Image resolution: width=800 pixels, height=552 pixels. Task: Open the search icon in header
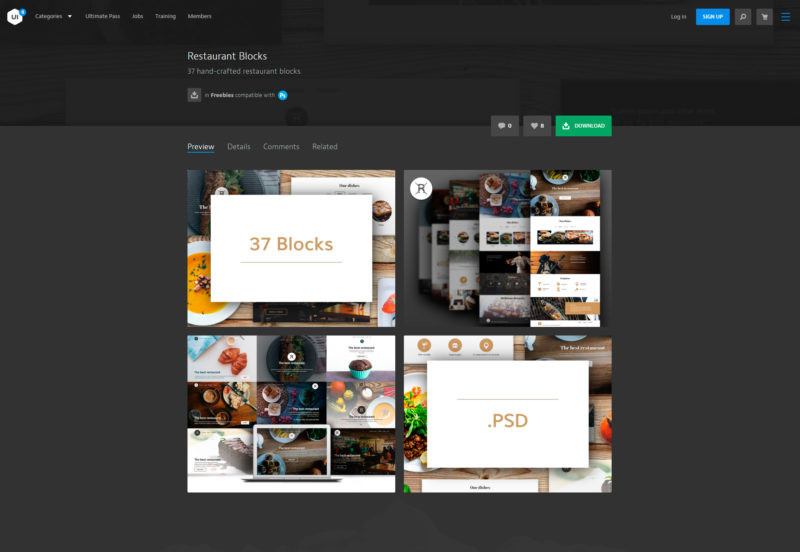(x=742, y=16)
